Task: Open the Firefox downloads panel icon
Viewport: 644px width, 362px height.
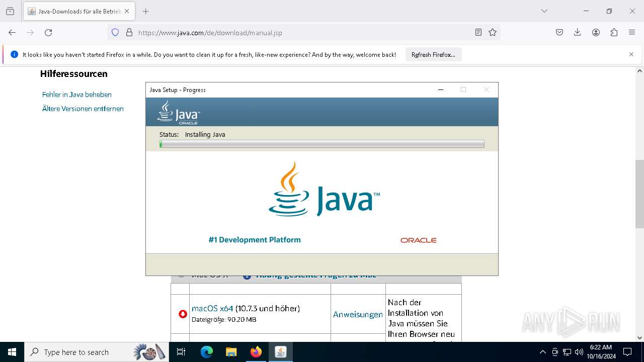Action: point(578,32)
